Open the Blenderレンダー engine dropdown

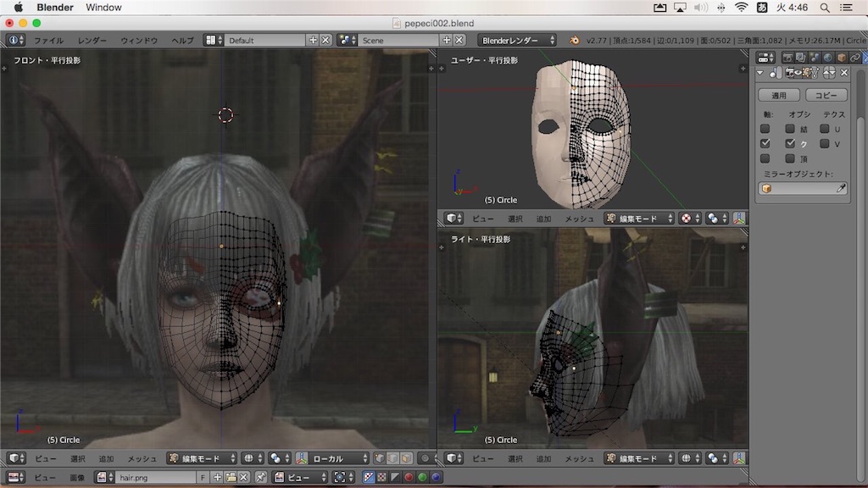pos(517,40)
